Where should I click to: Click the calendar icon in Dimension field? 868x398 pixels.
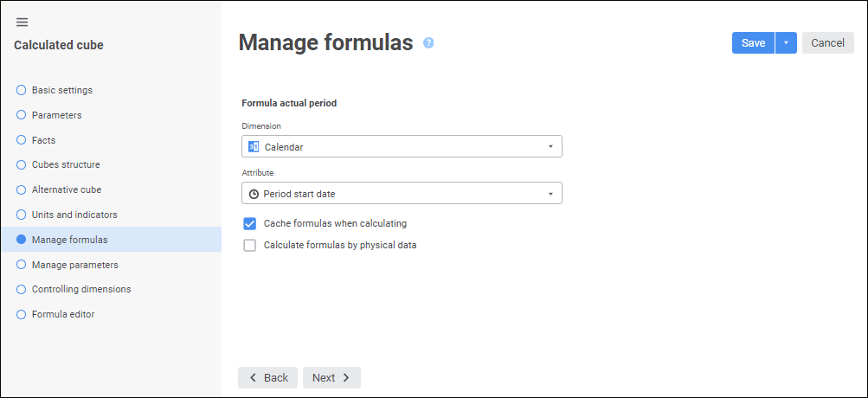point(254,146)
